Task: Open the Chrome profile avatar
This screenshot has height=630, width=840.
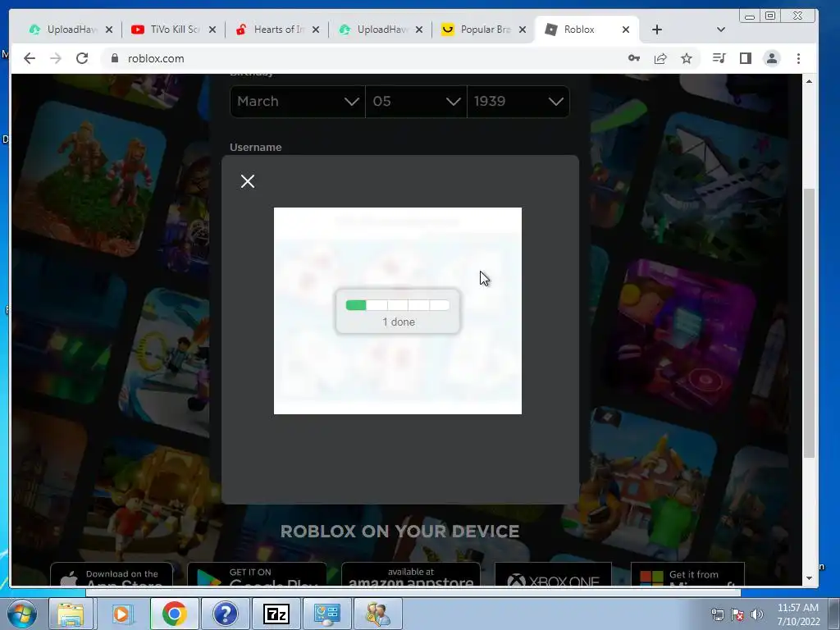Action: coord(771,58)
